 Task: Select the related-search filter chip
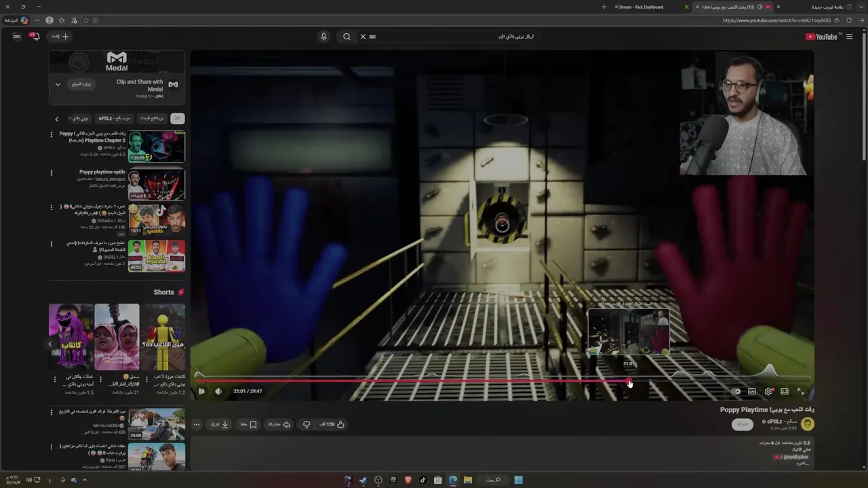[152, 118]
